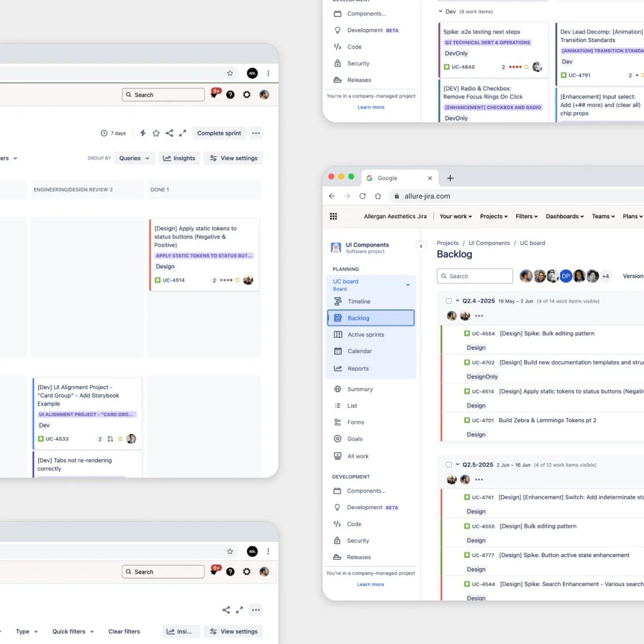Collapse the UI Components sidebar
The width and height of the screenshot is (644, 644).
pyautogui.click(x=421, y=246)
